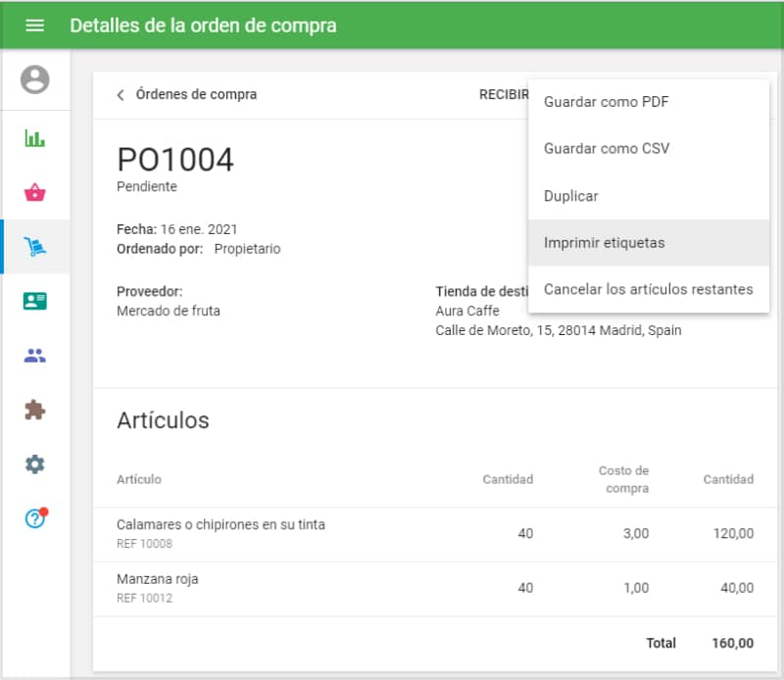The width and height of the screenshot is (784, 680).
Task: Choose Cancelar los artículos restantes
Action: (x=648, y=290)
